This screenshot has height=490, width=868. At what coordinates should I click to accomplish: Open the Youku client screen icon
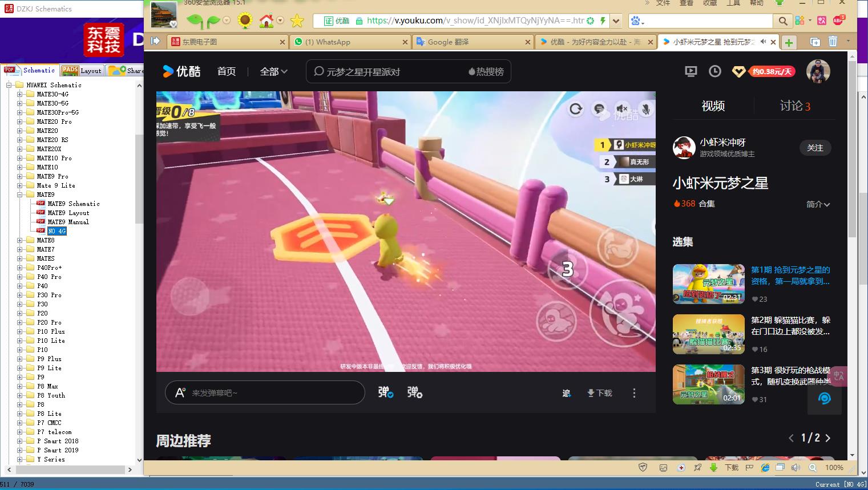[691, 71]
